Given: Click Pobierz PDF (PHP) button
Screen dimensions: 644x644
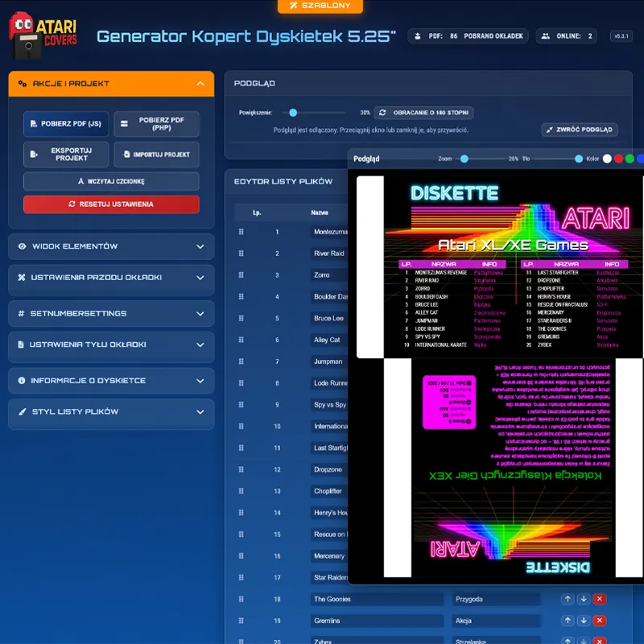Looking at the screenshot, I should click(x=156, y=124).
